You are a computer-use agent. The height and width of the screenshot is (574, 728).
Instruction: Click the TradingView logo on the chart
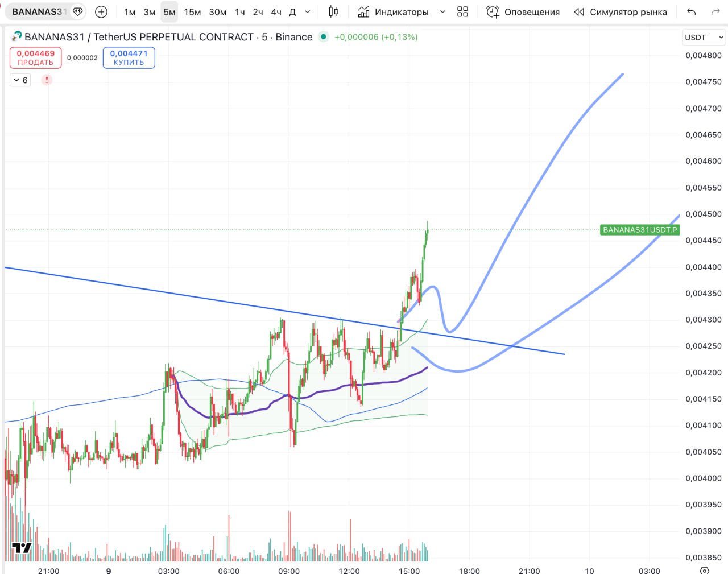click(x=22, y=548)
